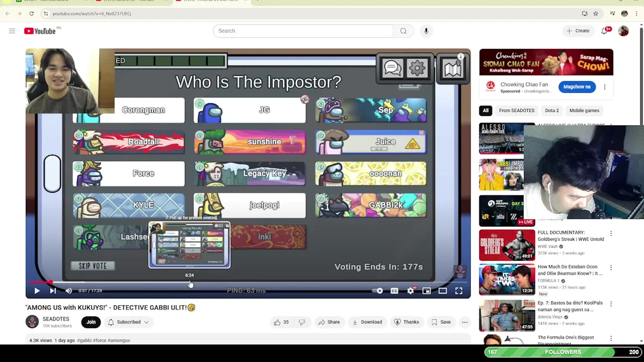The image size is (644, 362).
Task: Open Goldberg's Streak documentary thumbnail
Action: [507, 245]
